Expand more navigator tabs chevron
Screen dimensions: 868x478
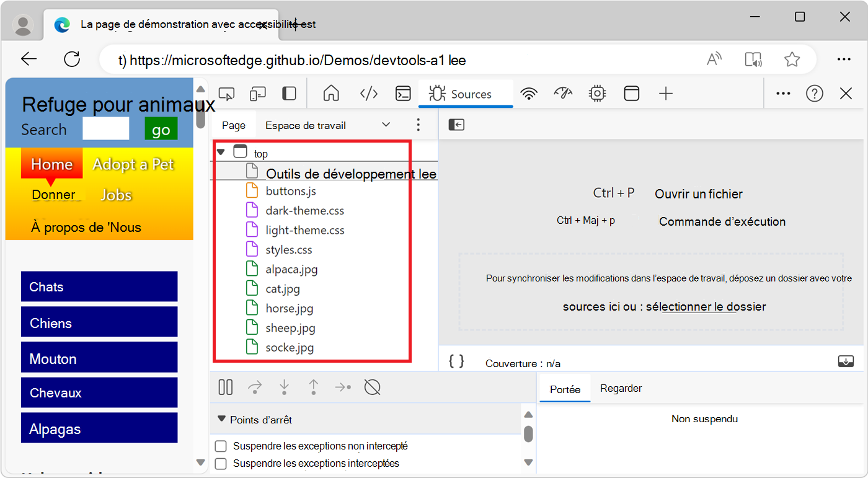[386, 125]
